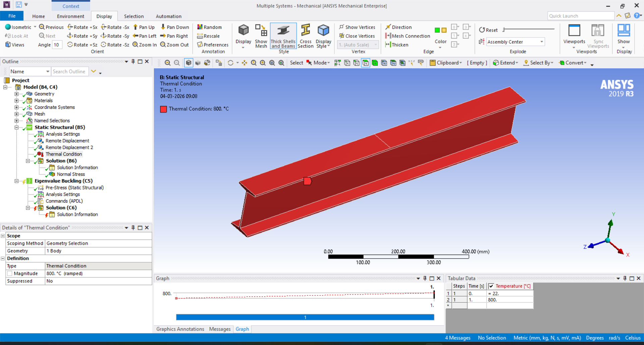The width and height of the screenshot is (644, 345).
Task: Click the Show Mesh icon
Action: click(261, 36)
